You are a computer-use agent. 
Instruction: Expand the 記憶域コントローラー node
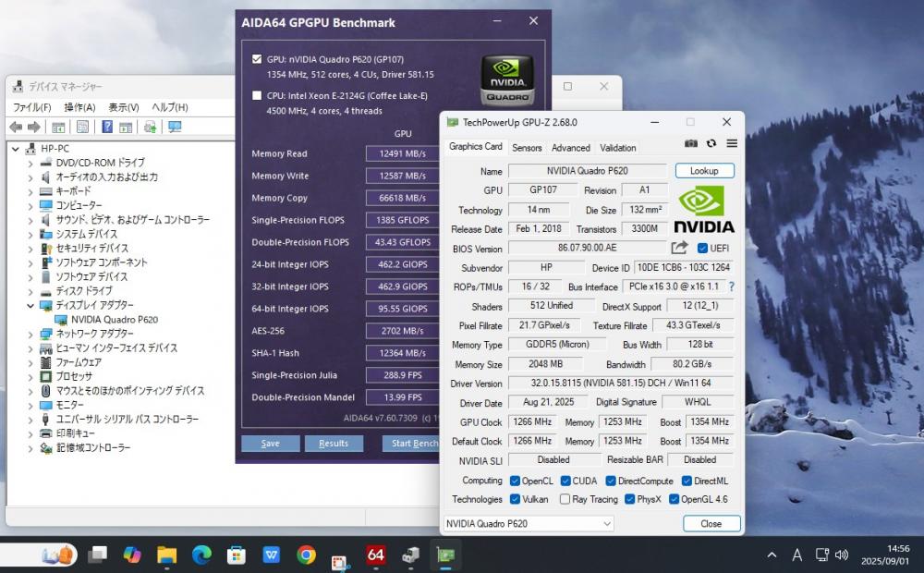tap(30, 448)
